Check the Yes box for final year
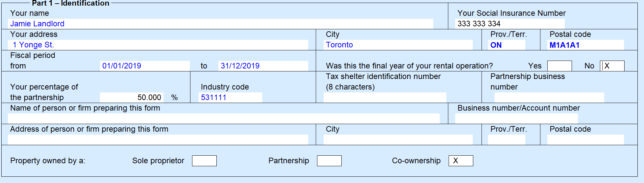Viewport: 644px width, 183px height. pyautogui.click(x=559, y=66)
